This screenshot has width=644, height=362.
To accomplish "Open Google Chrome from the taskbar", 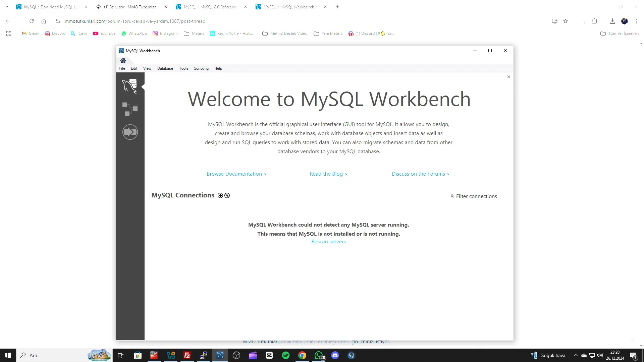I will tap(302, 355).
